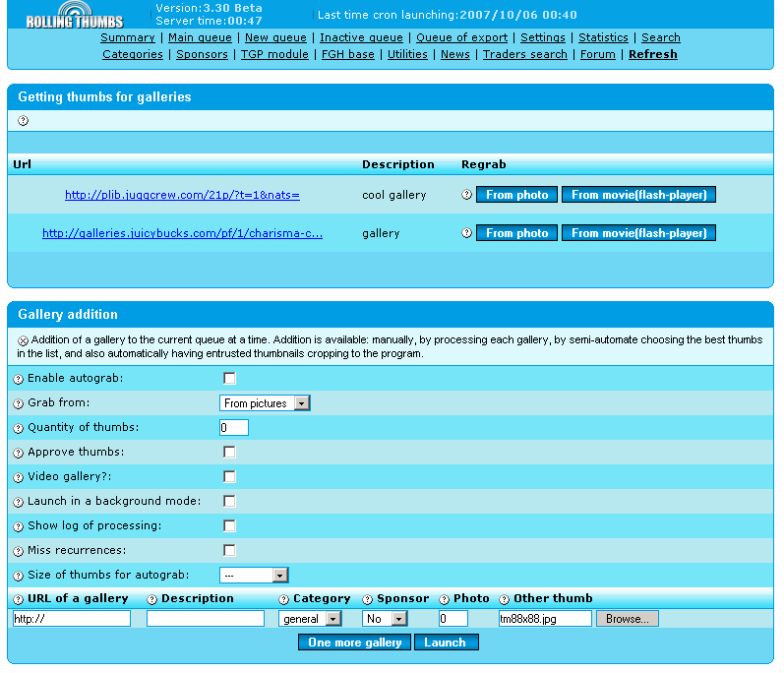784x673 pixels.
Task: Open Utilities page
Action: pyautogui.click(x=407, y=54)
